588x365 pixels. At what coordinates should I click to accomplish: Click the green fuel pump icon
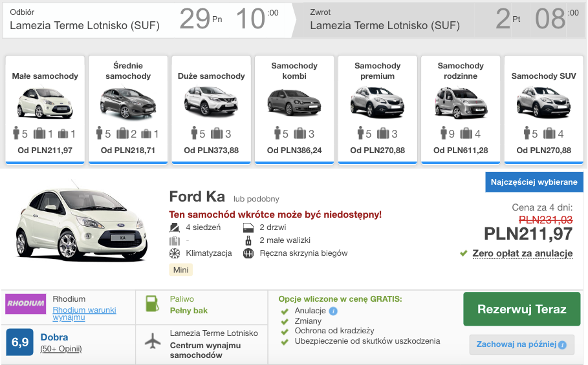pyautogui.click(x=152, y=304)
